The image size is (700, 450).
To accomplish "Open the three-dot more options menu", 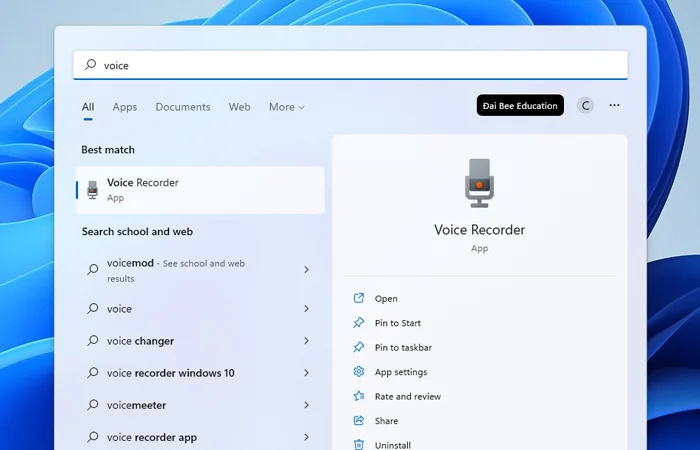I will 614,105.
